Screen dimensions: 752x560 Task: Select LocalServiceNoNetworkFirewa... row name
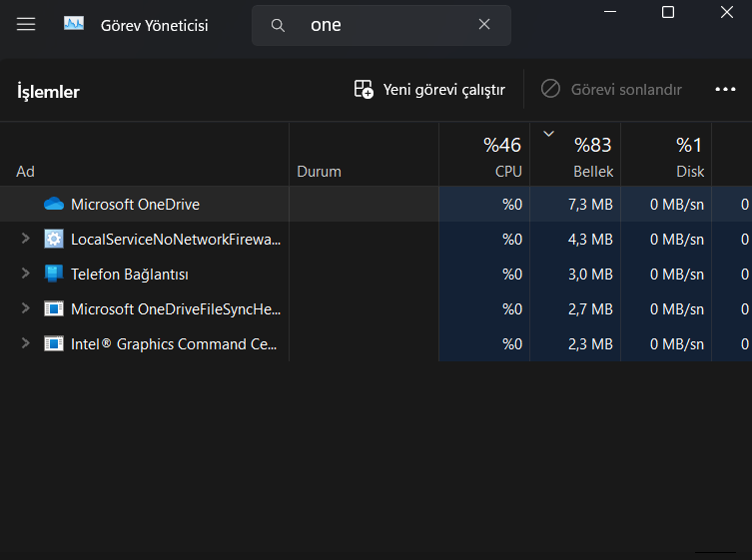[176, 240]
